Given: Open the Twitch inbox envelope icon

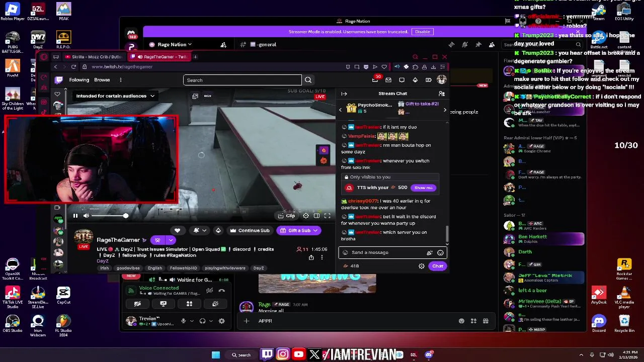Looking at the screenshot, I should pyautogui.click(x=388, y=80).
